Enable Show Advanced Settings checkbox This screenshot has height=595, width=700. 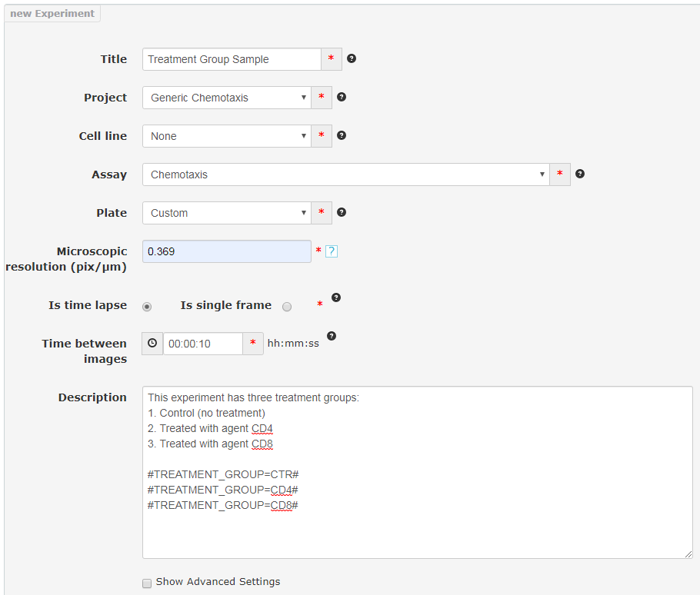(x=147, y=583)
